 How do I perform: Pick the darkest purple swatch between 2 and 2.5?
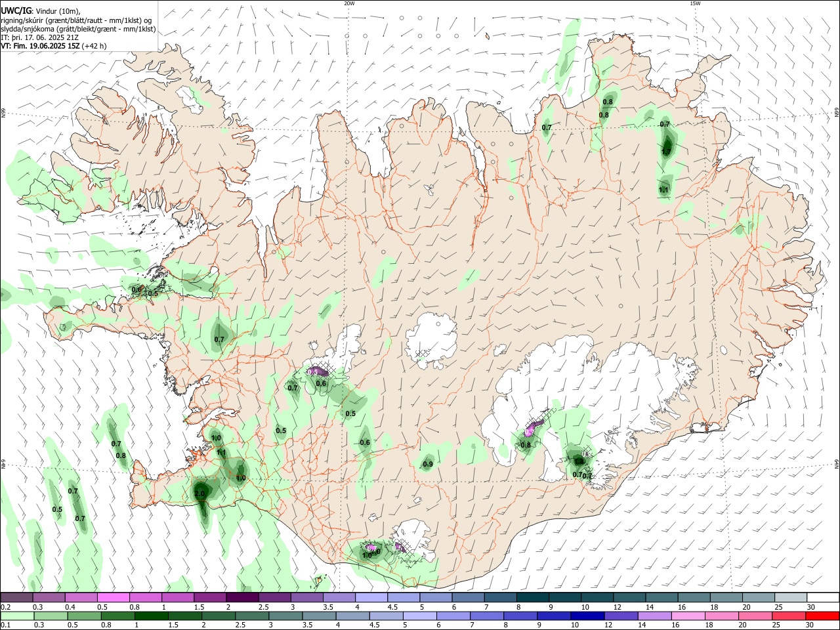(242, 598)
